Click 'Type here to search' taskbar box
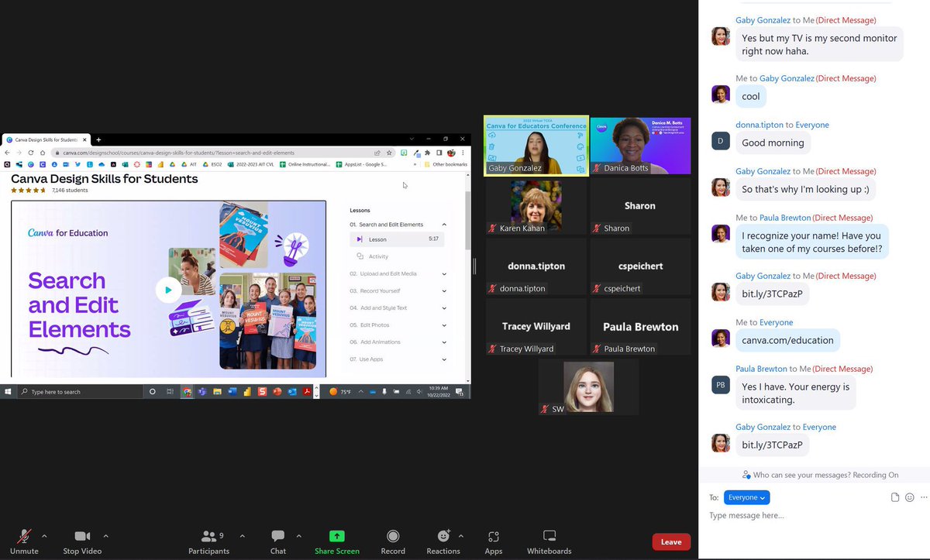 (79, 392)
